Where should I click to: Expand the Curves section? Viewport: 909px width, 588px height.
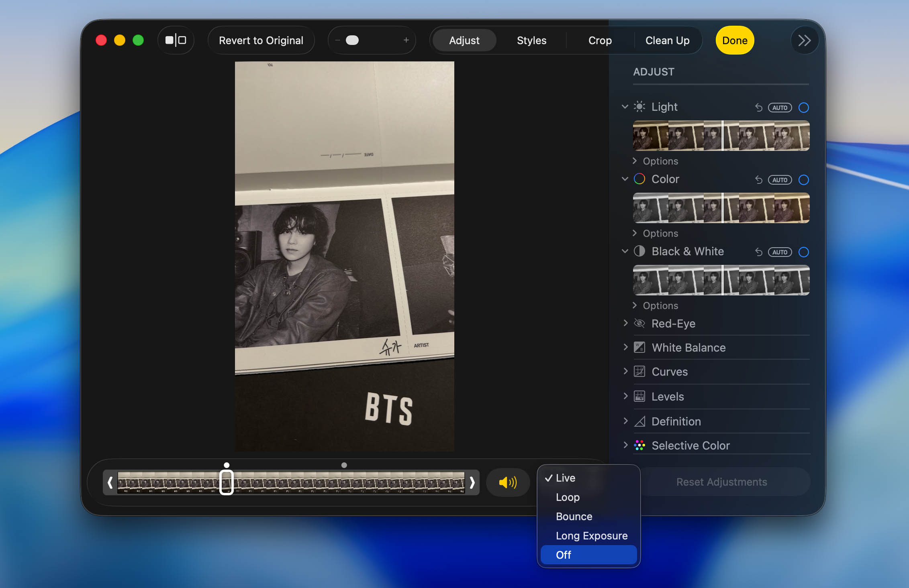coord(625,371)
